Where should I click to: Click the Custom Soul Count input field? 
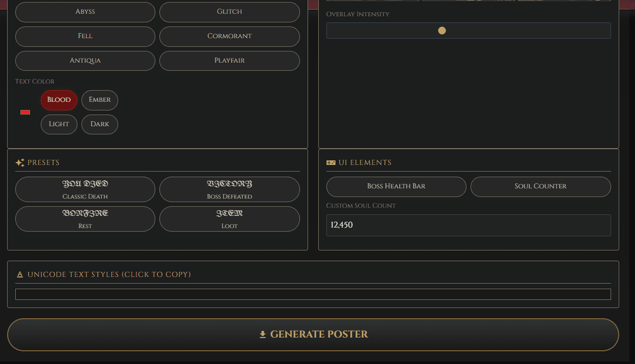468,225
